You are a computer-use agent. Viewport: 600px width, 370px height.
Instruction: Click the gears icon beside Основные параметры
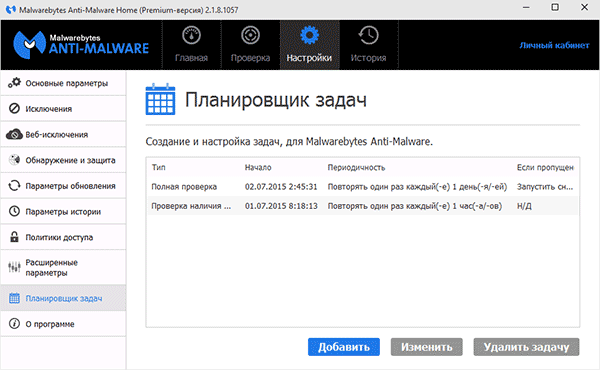point(15,82)
